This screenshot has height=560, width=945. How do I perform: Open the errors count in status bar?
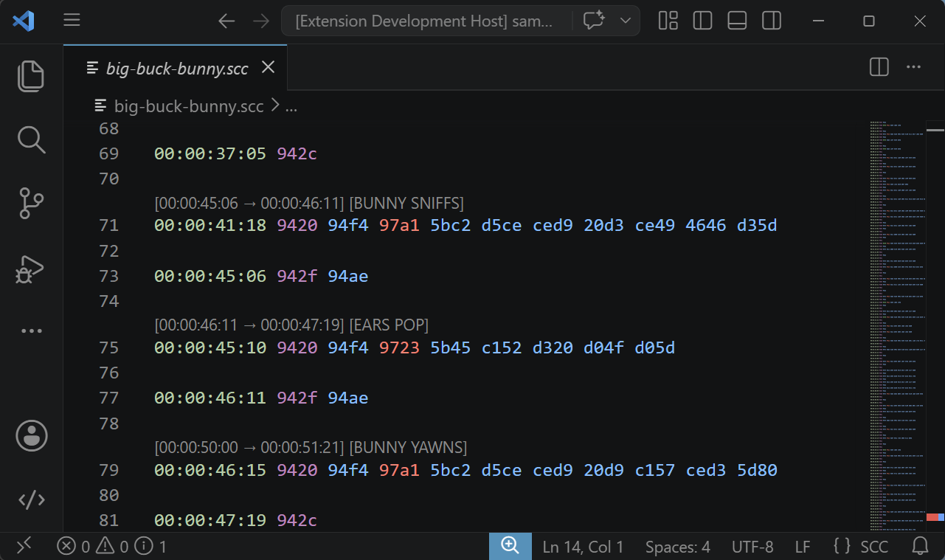click(74, 547)
